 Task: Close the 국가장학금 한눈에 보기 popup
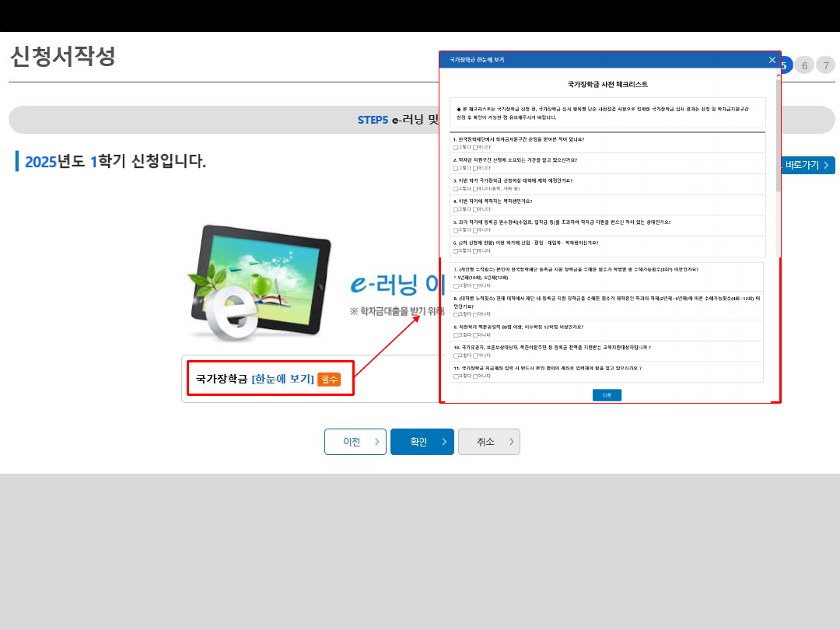tap(772, 60)
